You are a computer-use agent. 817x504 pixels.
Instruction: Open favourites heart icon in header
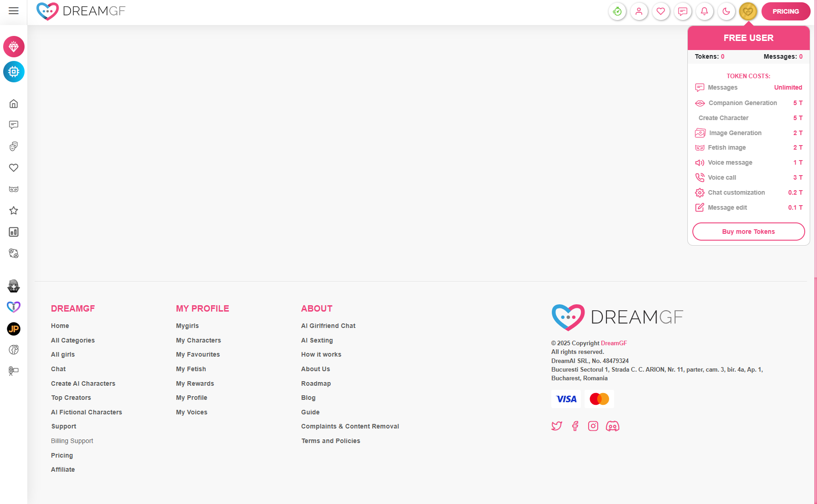point(661,11)
